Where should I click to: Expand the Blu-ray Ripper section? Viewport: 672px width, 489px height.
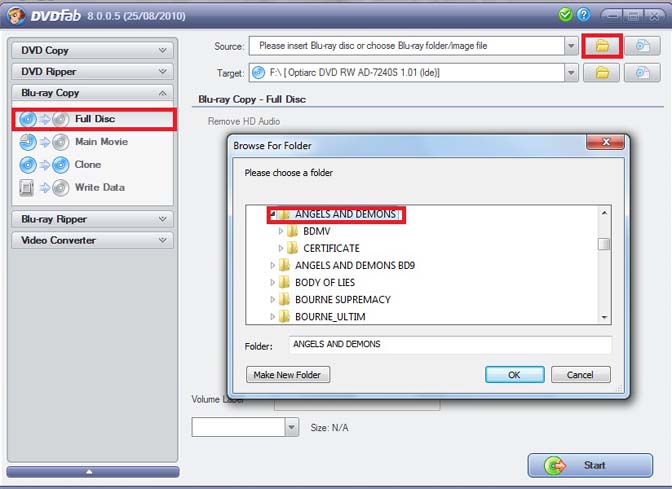92,219
